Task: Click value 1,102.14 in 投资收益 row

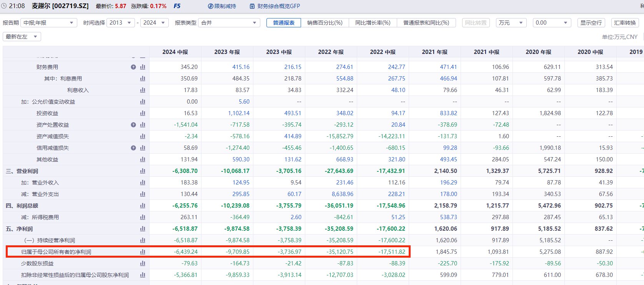Action: [239, 113]
